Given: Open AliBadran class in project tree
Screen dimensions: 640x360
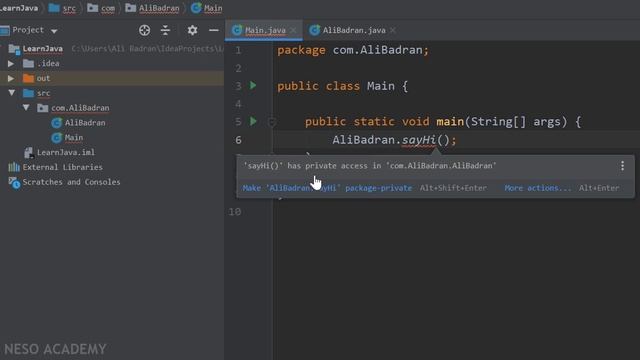Looking at the screenshot, I should tap(85, 123).
